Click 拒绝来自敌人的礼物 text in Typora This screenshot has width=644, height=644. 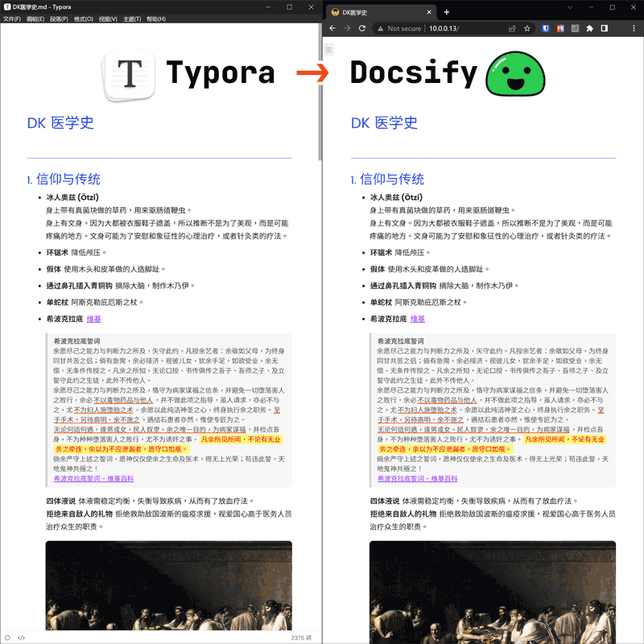pos(79,514)
